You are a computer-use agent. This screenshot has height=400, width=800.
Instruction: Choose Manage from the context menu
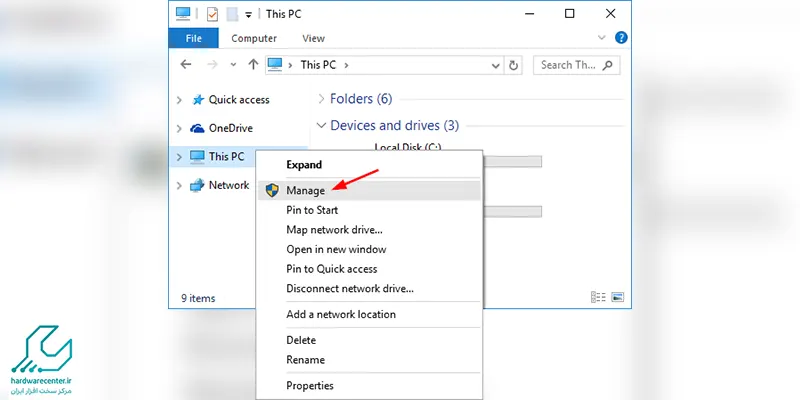click(x=369, y=190)
